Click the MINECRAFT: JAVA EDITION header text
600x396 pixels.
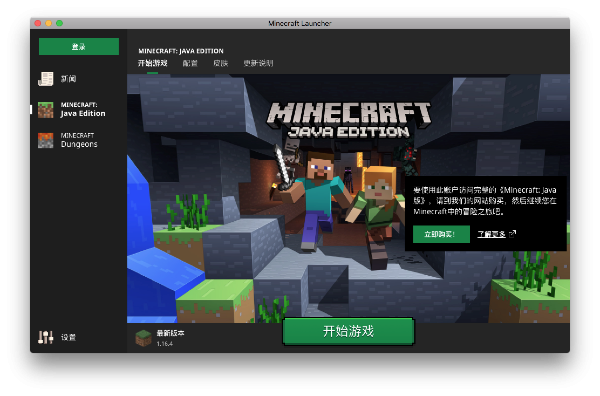pos(181,51)
